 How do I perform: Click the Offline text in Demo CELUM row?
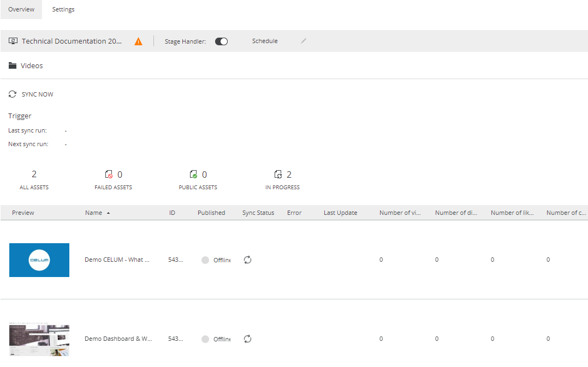pos(222,260)
